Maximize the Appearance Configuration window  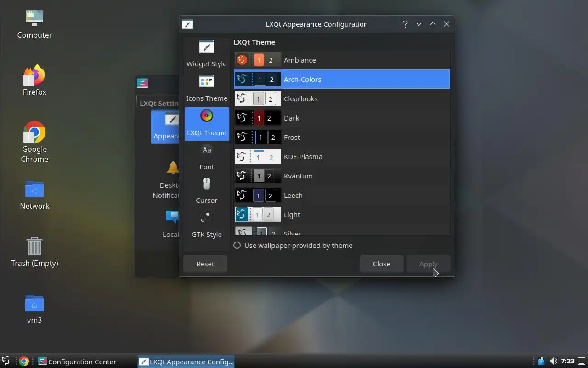coord(432,24)
